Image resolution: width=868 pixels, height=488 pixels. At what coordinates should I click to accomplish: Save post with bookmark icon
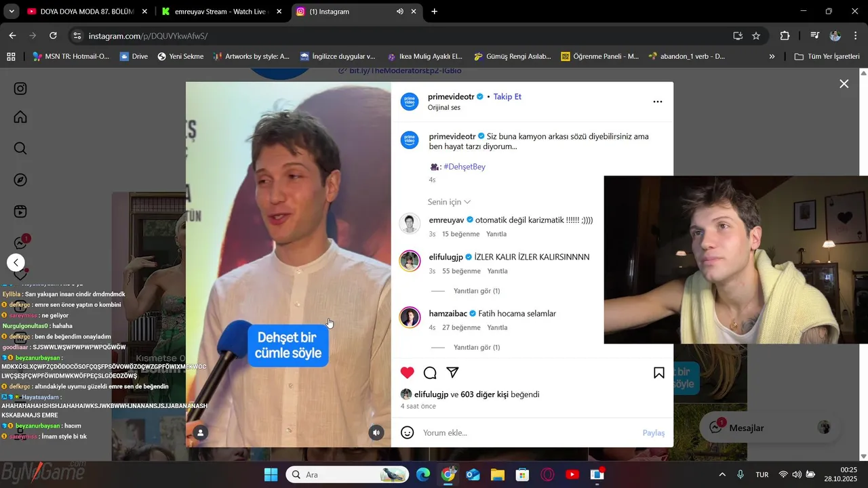point(658,373)
